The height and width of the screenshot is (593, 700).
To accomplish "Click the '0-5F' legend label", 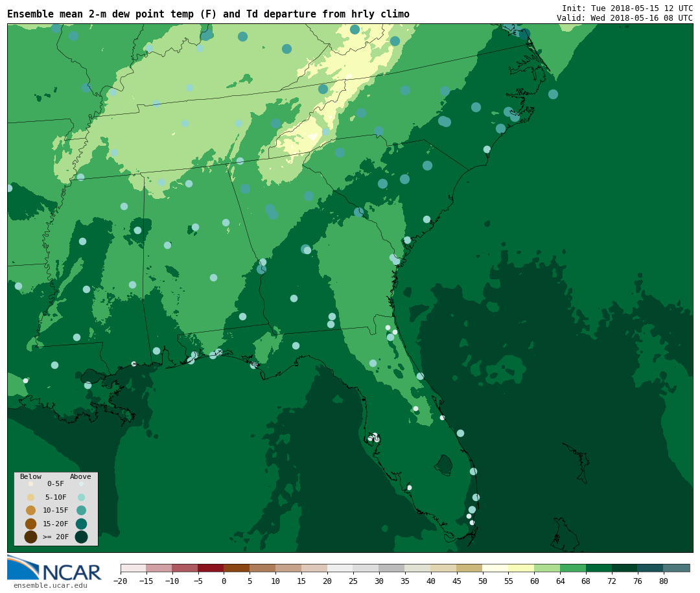I will point(56,483).
